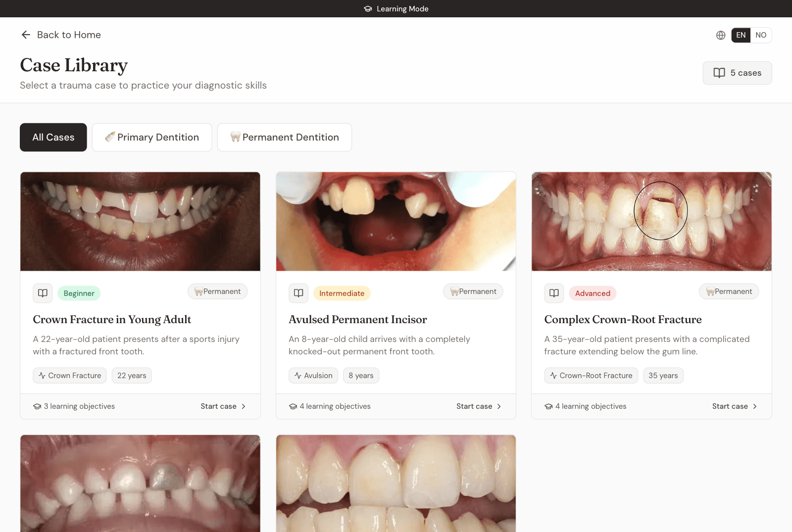Click the tooth icon in the Beginner card's Permanent badge

pos(198,291)
